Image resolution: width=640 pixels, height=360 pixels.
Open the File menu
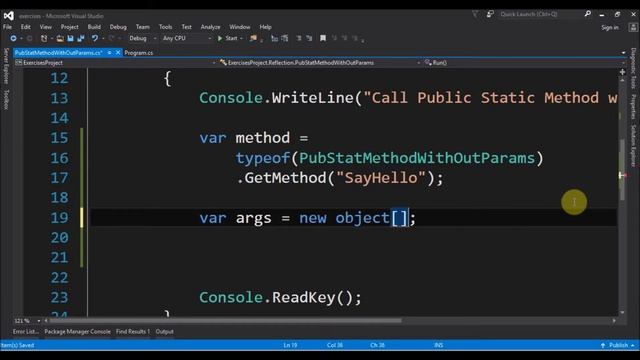(x=7, y=27)
